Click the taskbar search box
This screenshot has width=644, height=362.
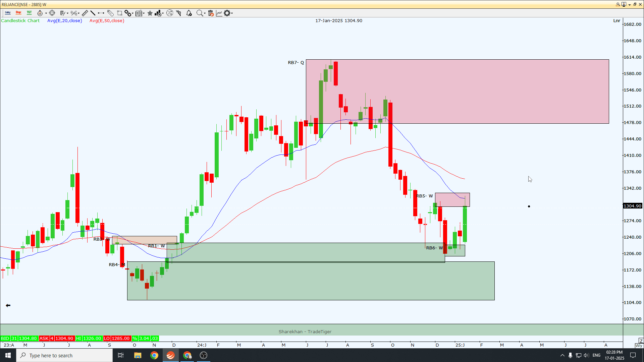tap(64, 355)
